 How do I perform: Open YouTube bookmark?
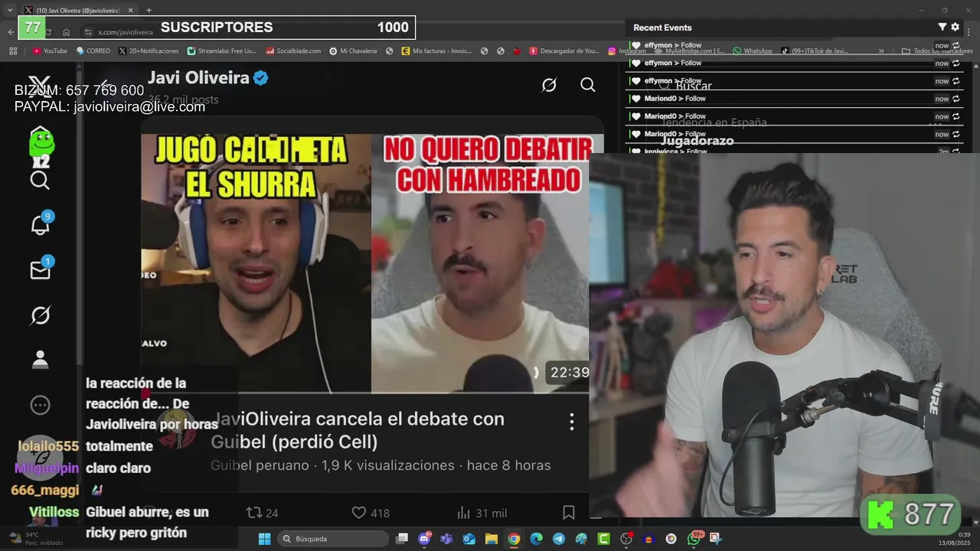[x=50, y=51]
